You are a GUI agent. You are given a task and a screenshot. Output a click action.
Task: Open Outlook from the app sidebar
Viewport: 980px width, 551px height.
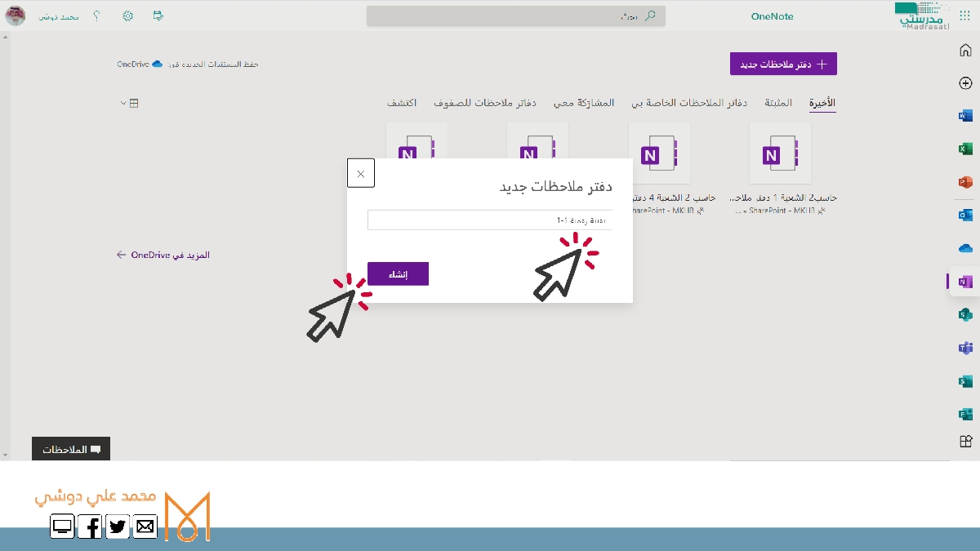[x=965, y=215]
